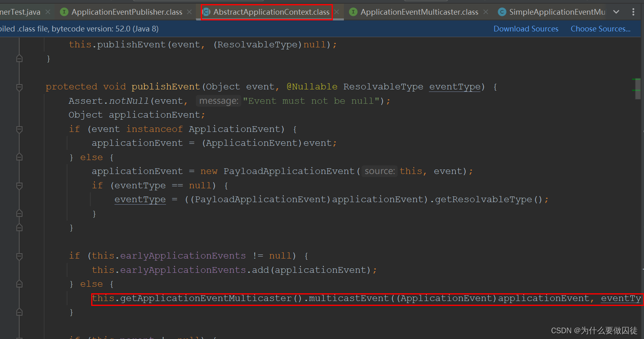644x339 pixels.
Task: Click 'earlyApplicationEvents.add' call
Action: 195,270
